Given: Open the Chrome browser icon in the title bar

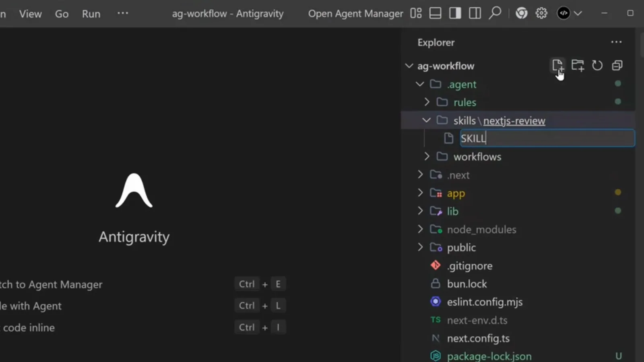Looking at the screenshot, I should pos(522,13).
